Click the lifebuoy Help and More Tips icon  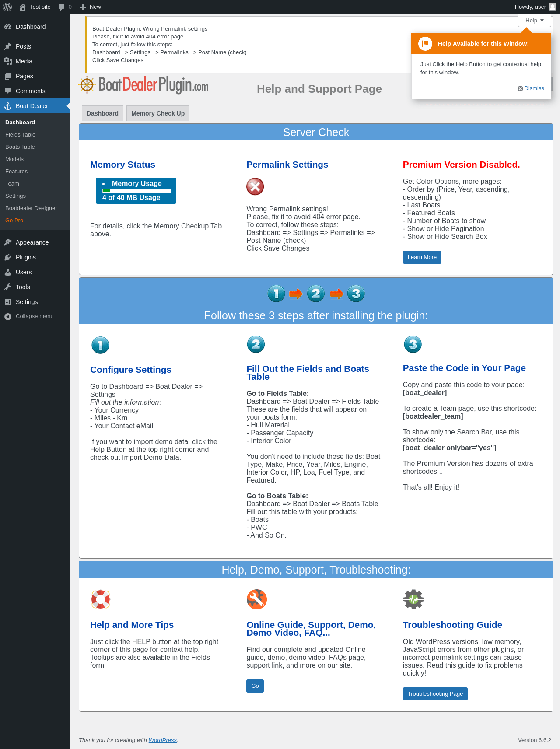(x=101, y=599)
